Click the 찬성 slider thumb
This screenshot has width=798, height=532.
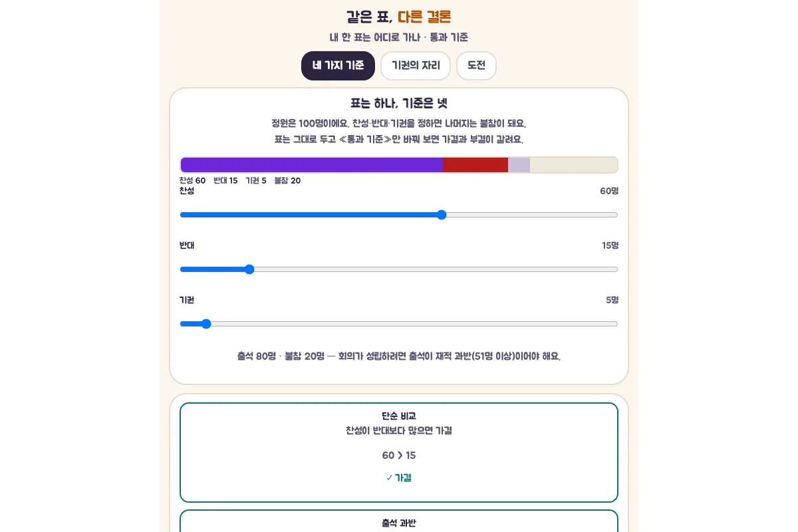[x=442, y=215]
